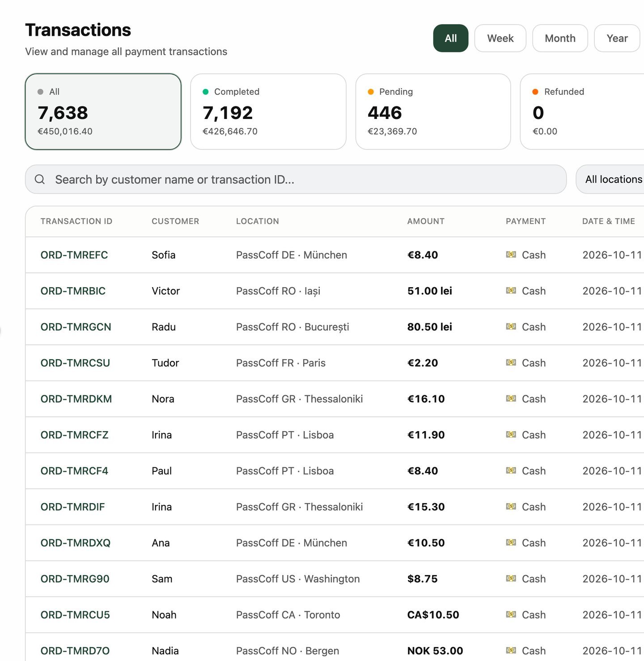This screenshot has width=644, height=661.
Task: Click the cash icon in the ORD-TMRCFZ row
Action: click(x=511, y=435)
